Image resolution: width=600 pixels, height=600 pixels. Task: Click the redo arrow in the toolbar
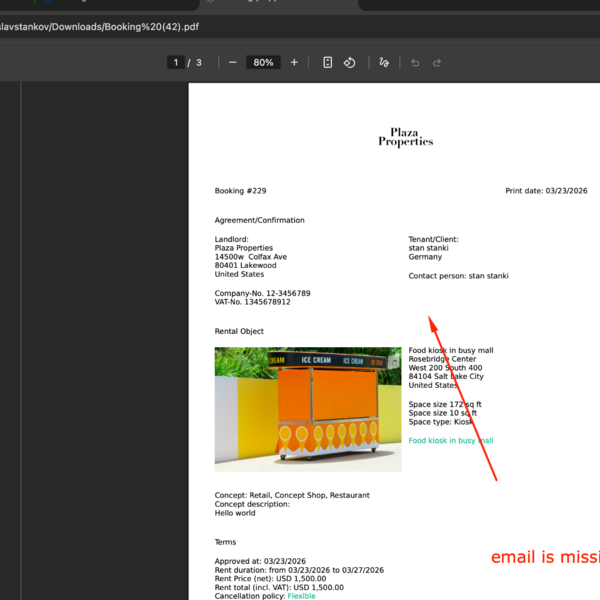437,62
